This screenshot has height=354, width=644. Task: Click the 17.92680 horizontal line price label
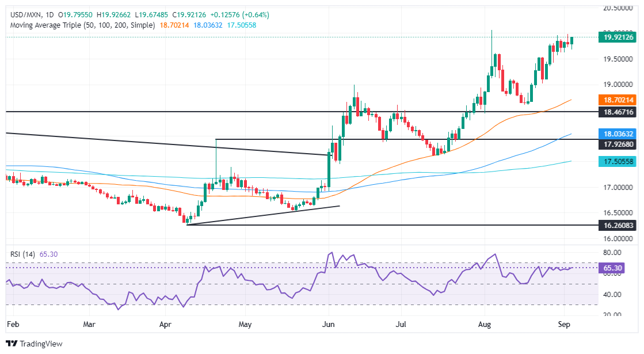coord(618,144)
